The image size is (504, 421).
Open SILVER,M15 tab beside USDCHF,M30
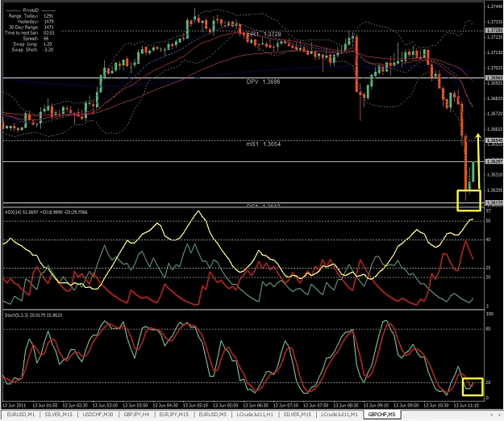59,415
